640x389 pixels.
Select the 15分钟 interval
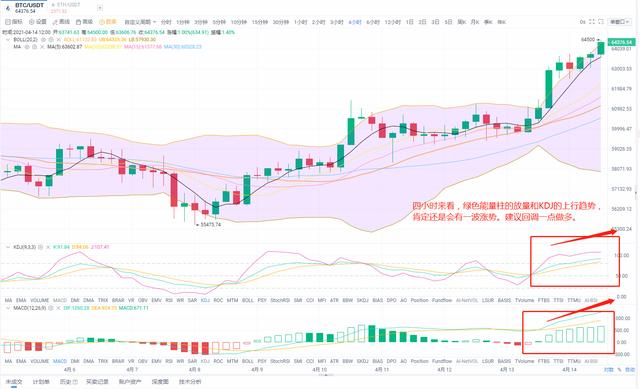pos(259,22)
